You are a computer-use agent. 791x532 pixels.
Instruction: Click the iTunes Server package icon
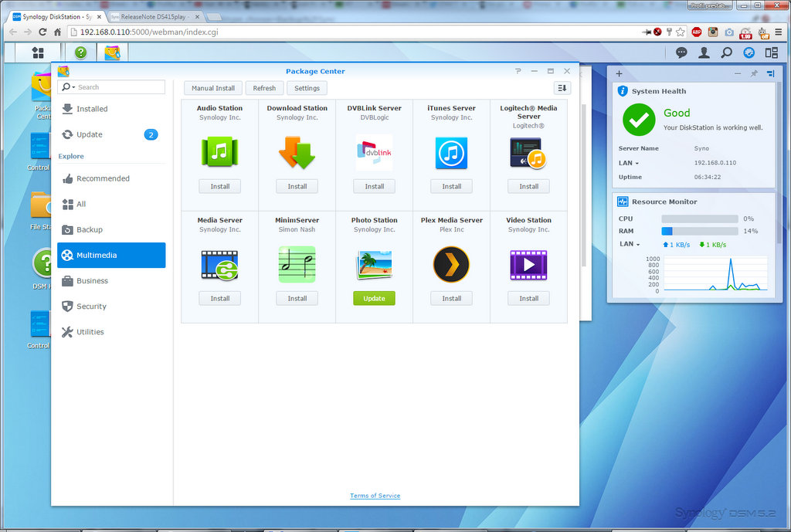[x=451, y=153]
